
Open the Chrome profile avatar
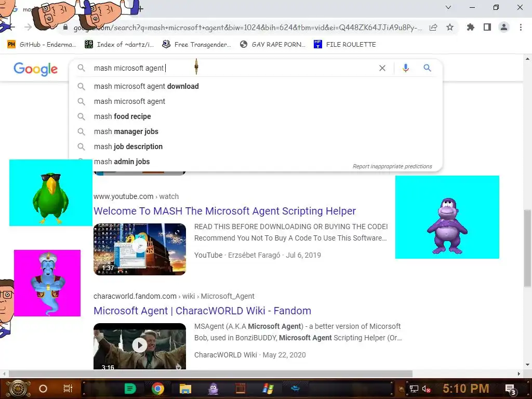coord(504,27)
